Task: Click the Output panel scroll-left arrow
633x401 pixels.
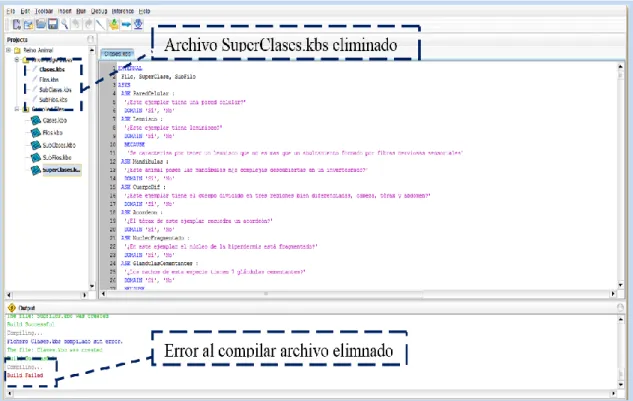Action: click(x=9, y=393)
